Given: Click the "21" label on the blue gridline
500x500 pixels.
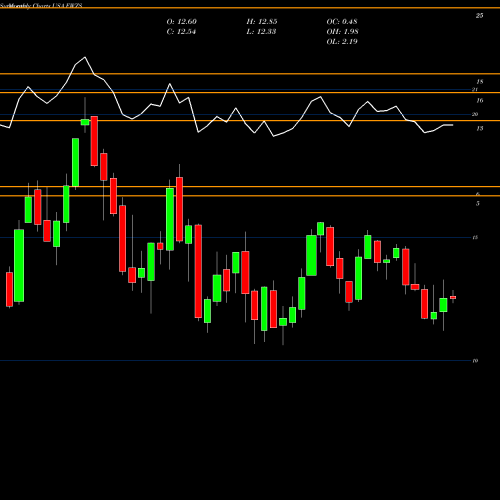Looking at the screenshot, I should coord(475,89).
